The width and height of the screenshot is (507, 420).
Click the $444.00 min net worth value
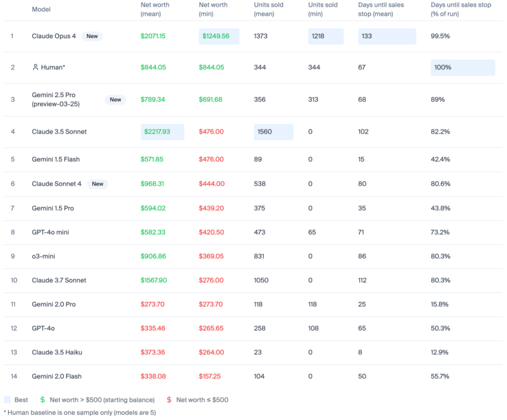point(211,184)
